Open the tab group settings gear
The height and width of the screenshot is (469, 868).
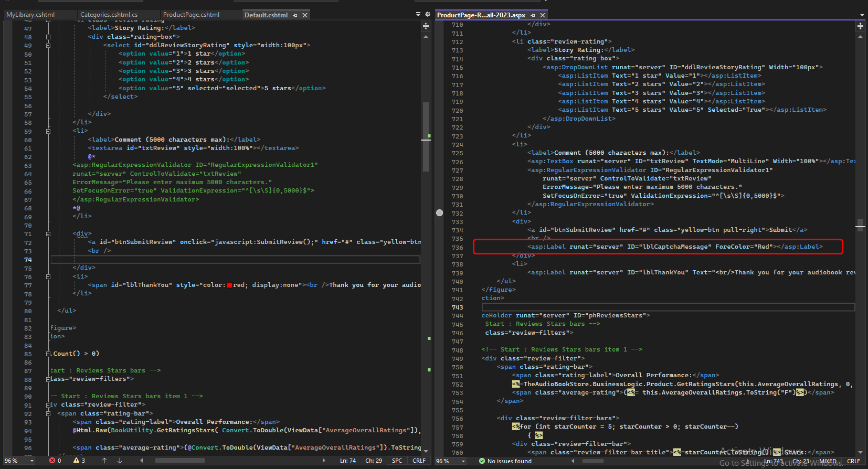click(x=427, y=15)
